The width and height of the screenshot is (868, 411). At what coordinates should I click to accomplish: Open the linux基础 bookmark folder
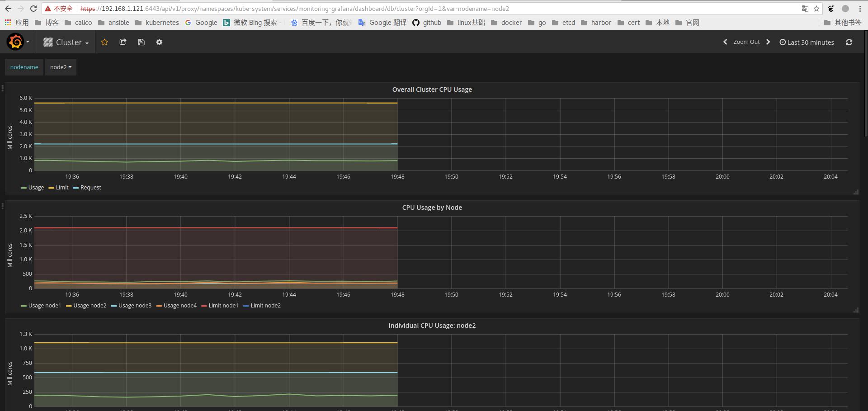[x=466, y=23]
